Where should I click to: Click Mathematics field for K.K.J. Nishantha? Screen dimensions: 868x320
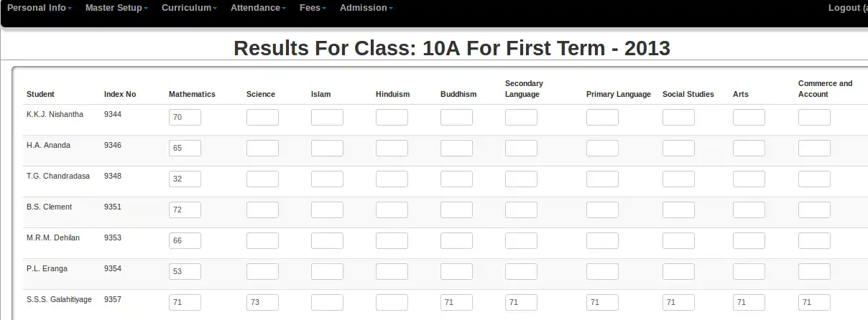pos(185,118)
